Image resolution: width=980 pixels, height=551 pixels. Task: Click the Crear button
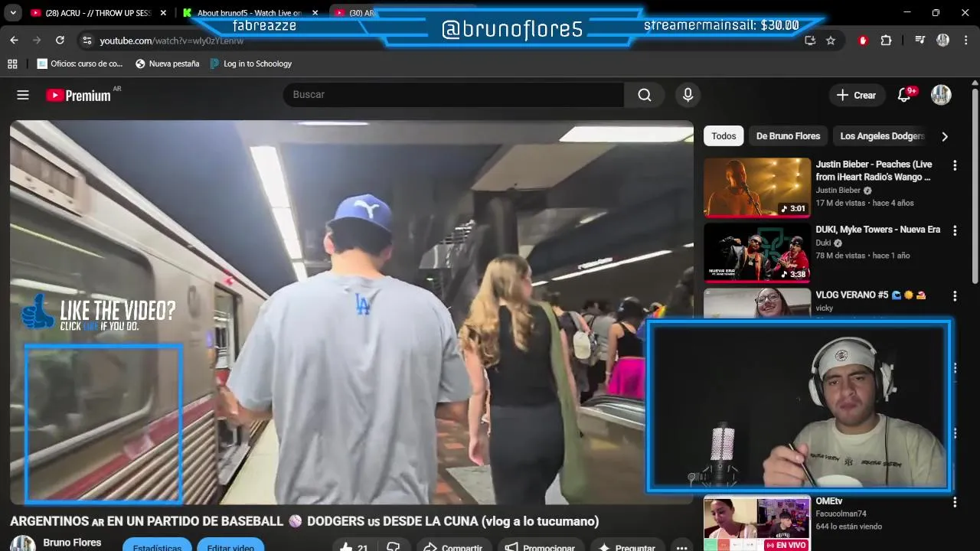856,95
